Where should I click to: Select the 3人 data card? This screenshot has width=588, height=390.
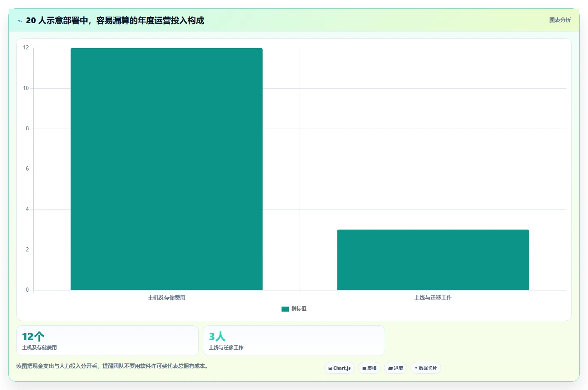tap(294, 341)
